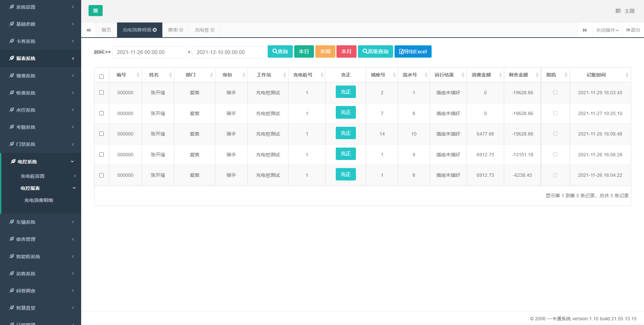
Task: Switch to the 首页 tab
Action: coord(106,30)
